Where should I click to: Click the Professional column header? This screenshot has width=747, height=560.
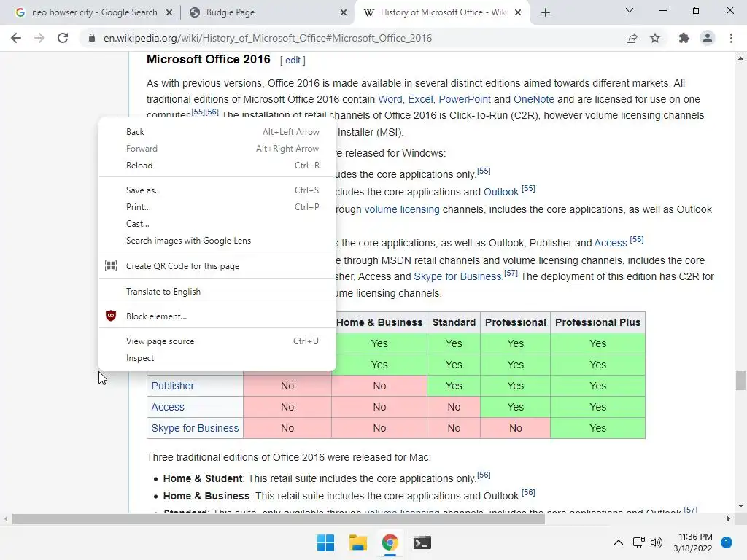click(516, 322)
